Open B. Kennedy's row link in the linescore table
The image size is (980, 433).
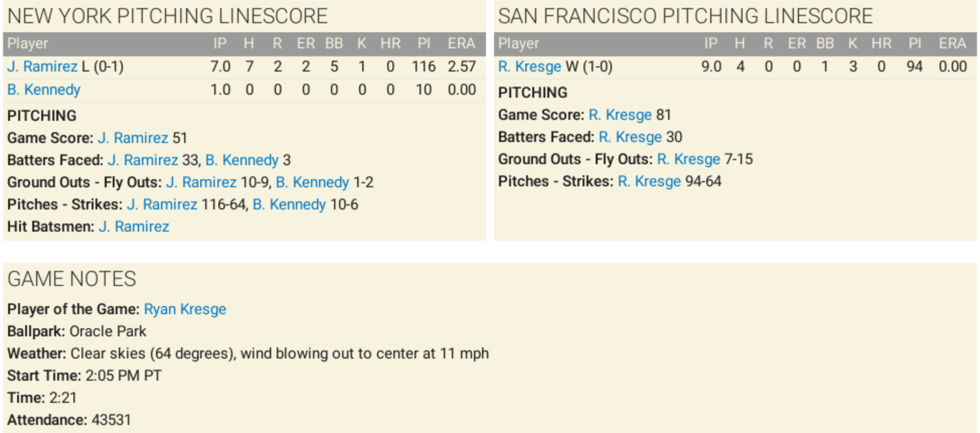pyautogui.click(x=44, y=90)
